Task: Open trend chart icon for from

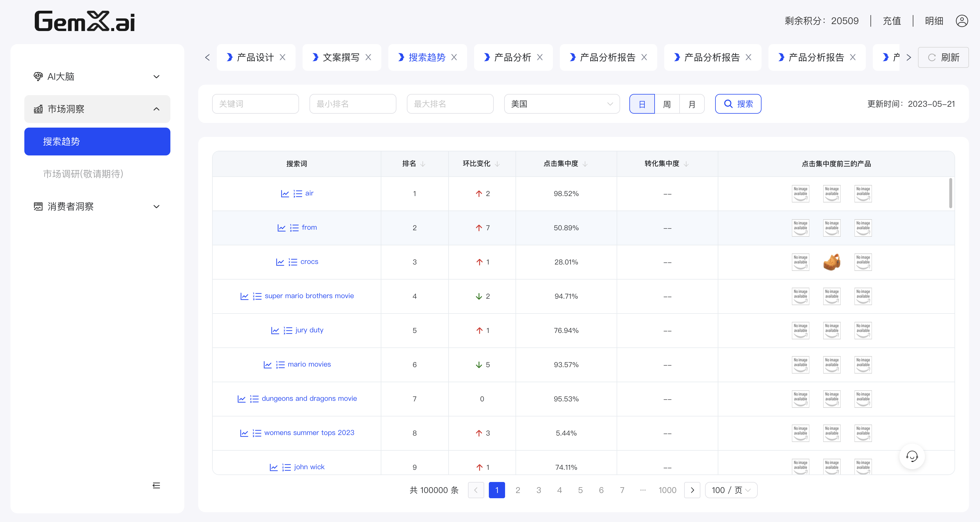Action: coord(282,228)
